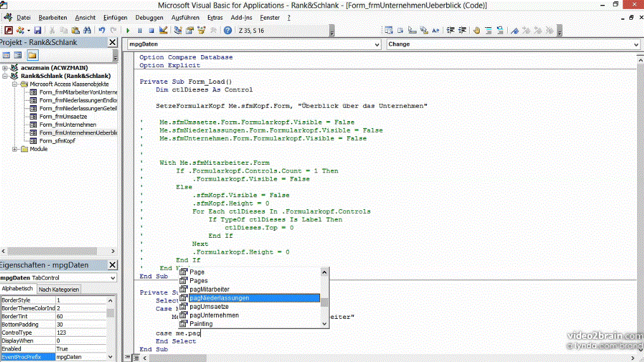
Task: Toggle a breakpoint with the hand icon
Action: tap(477, 30)
